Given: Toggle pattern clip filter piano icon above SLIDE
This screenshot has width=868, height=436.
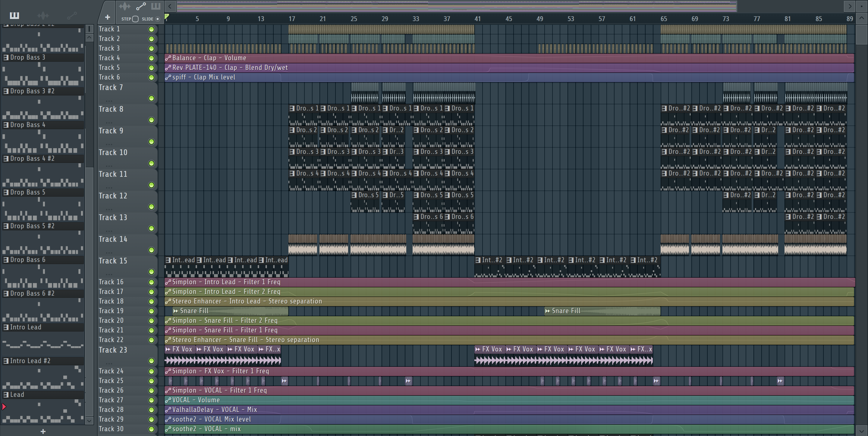Looking at the screenshot, I should click(x=156, y=6).
